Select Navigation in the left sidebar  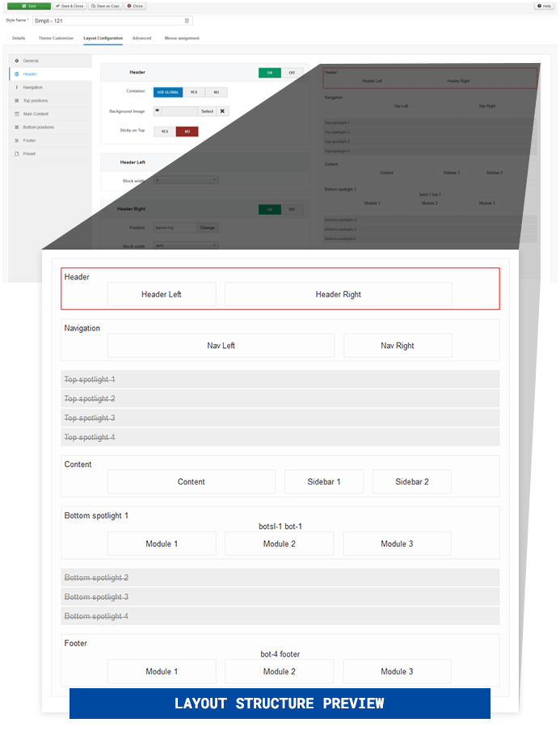[x=32, y=87]
